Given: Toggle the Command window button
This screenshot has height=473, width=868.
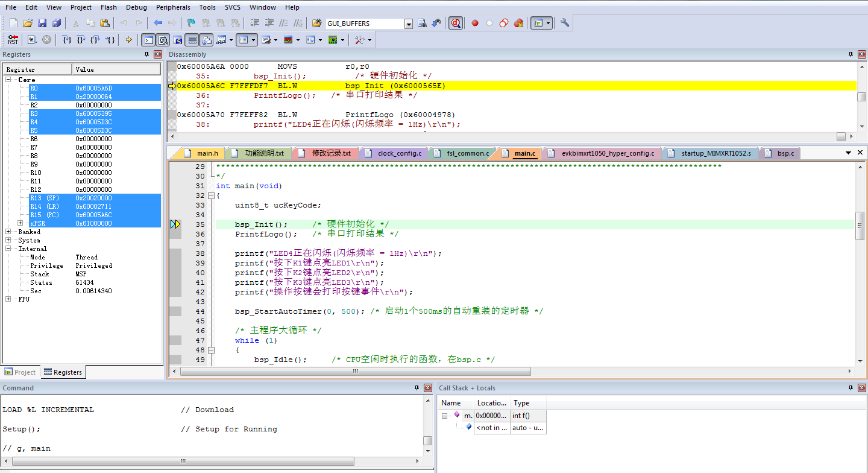Looking at the screenshot, I should pos(148,40).
